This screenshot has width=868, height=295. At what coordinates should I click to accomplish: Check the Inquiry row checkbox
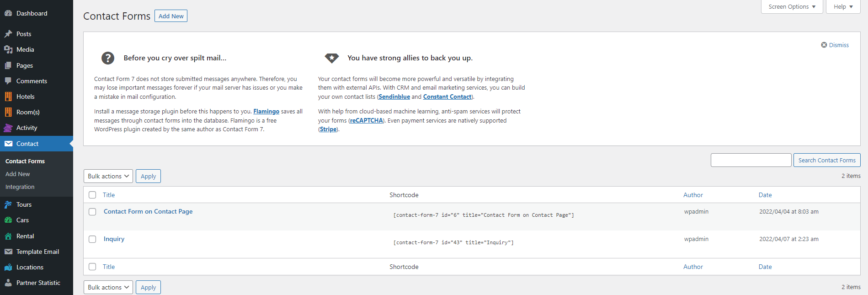tap(92, 239)
